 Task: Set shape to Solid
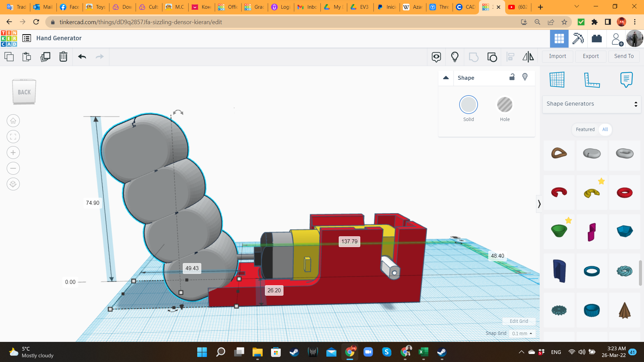tap(468, 105)
